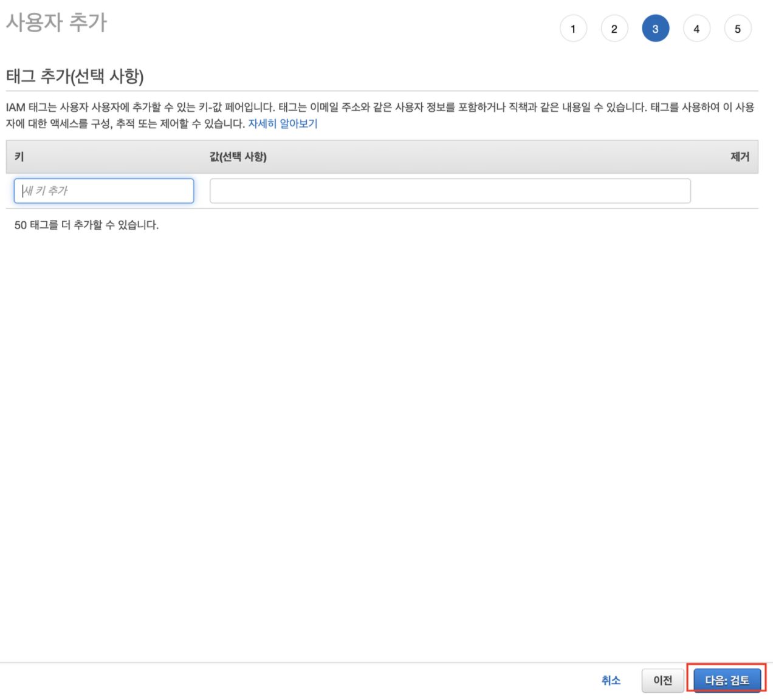The width and height of the screenshot is (773, 700).
Task: Go to step 2 in wizard
Action: point(614,29)
